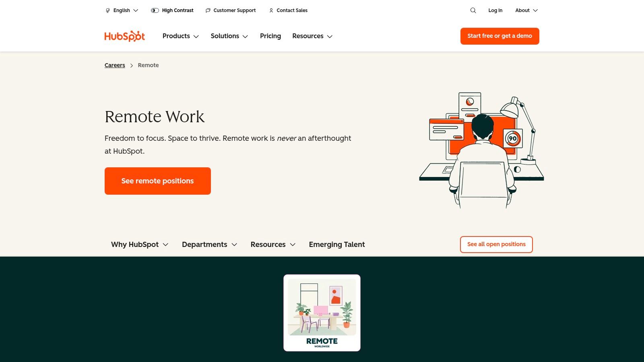Click the Customer Support chat icon
The height and width of the screenshot is (362, 644).
coord(208,10)
